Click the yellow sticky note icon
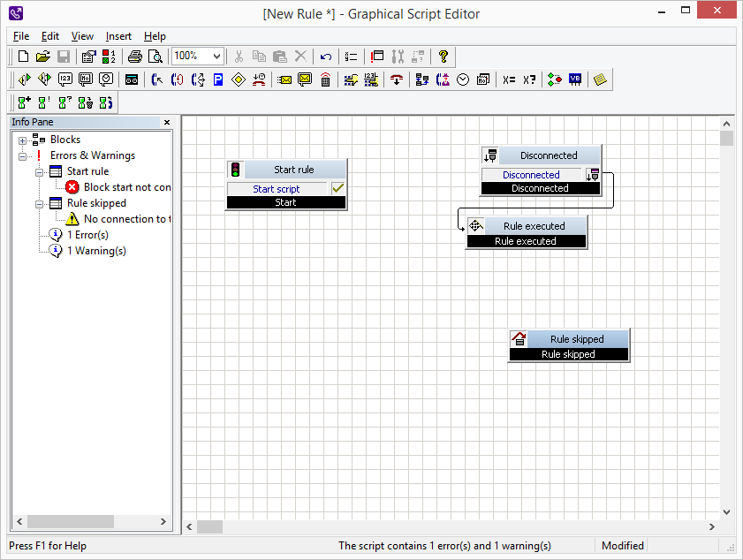 (x=601, y=79)
